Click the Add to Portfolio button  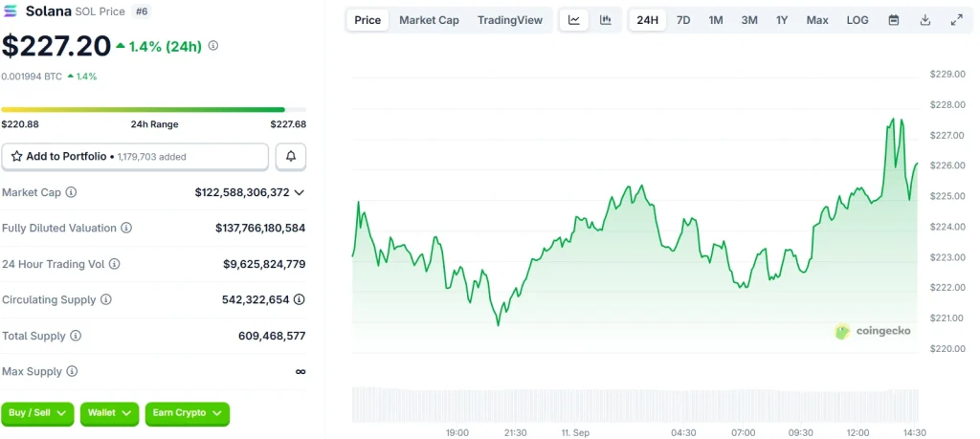pyautogui.click(x=135, y=156)
